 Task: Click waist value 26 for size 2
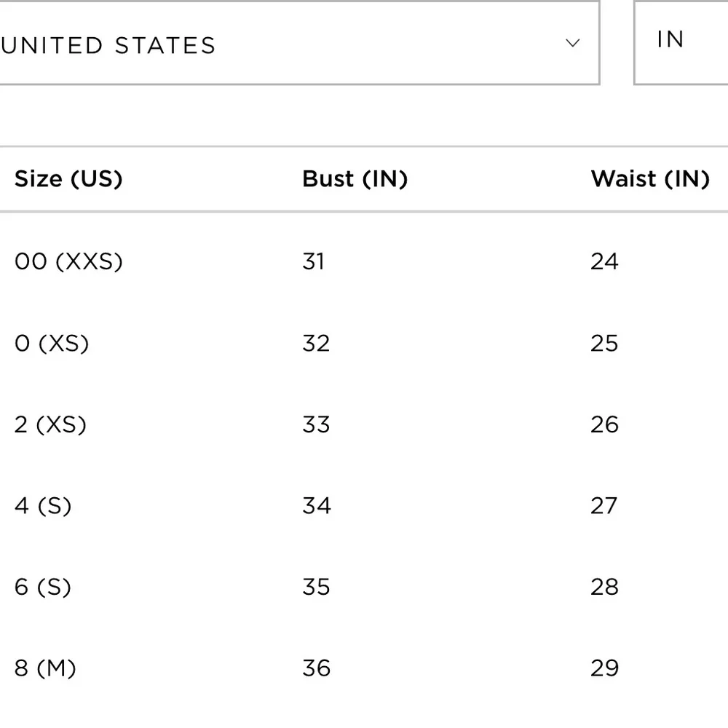[x=604, y=424]
